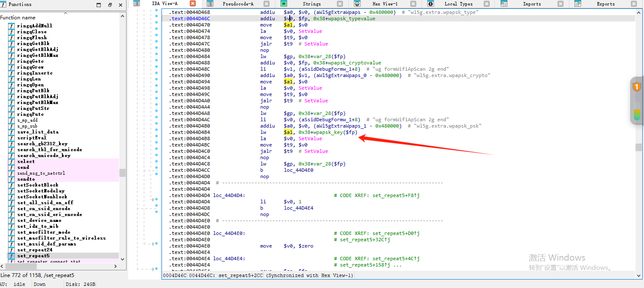Select function sendto
The width and height of the screenshot is (644, 288).
[x=26, y=179]
